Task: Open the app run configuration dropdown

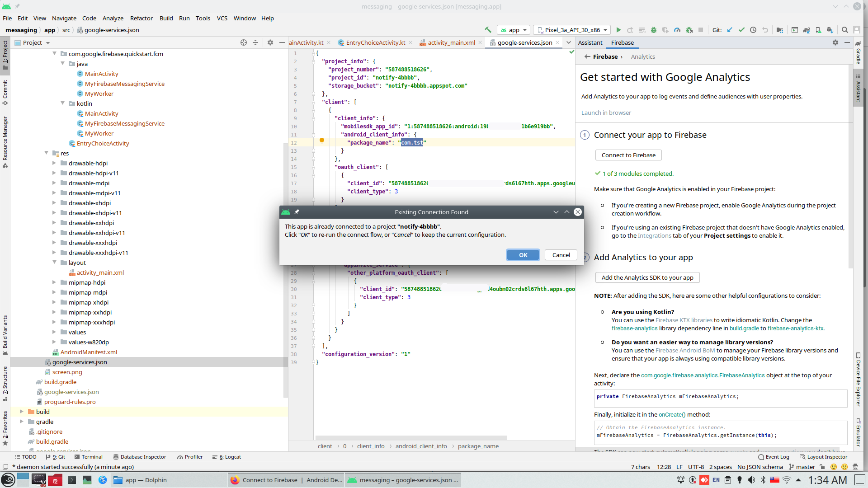Action: pos(514,30)
